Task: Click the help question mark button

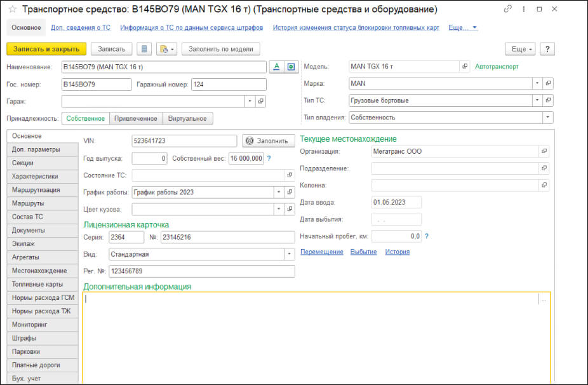Action: (547, 49)
